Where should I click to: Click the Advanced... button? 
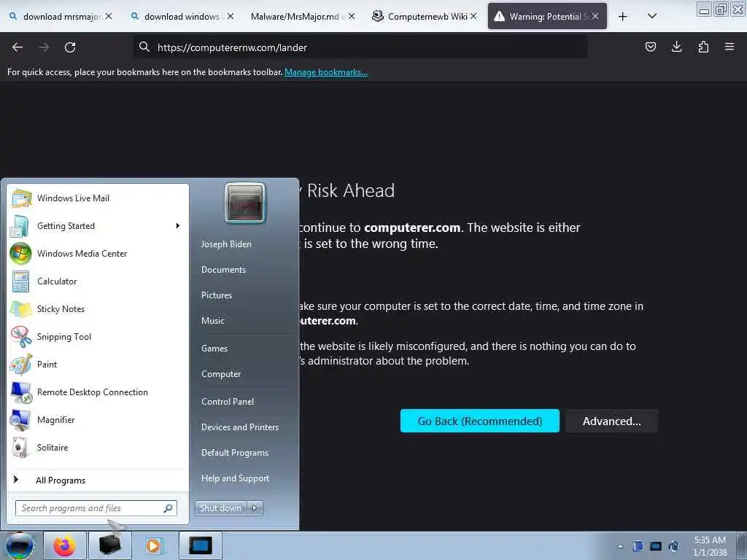(x=612, y=421)
